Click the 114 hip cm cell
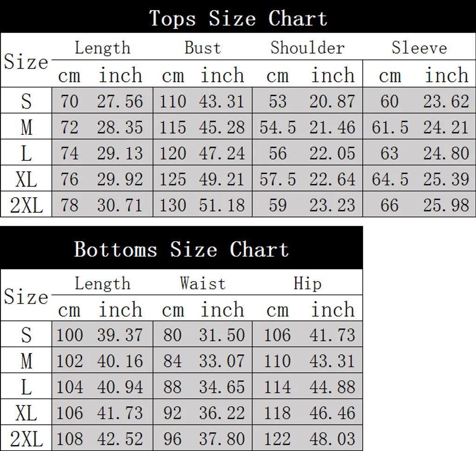The height and width of the screenshot is (451, 476). click(x=278, y=387)
